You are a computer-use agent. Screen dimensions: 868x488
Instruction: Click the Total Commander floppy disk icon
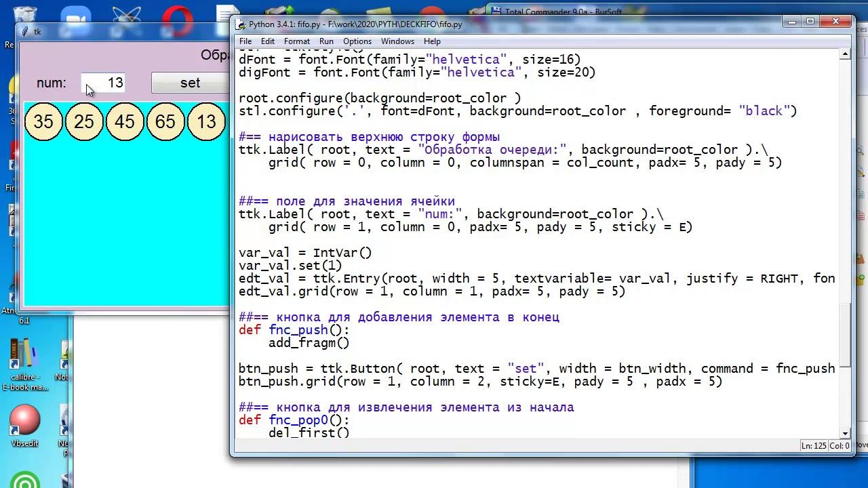tap(496, 12)
